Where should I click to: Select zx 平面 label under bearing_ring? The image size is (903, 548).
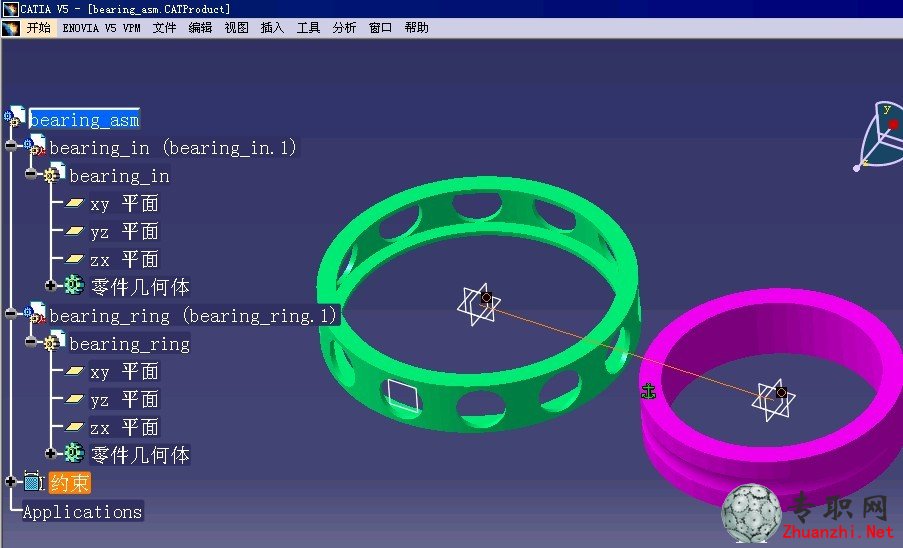coord(124,427)
